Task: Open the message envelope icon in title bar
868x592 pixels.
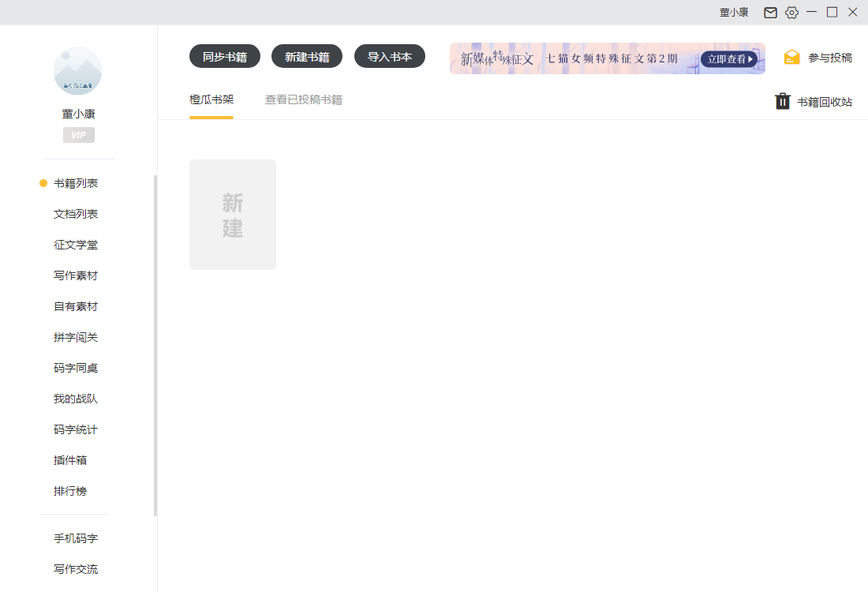Action: point(770,12)
